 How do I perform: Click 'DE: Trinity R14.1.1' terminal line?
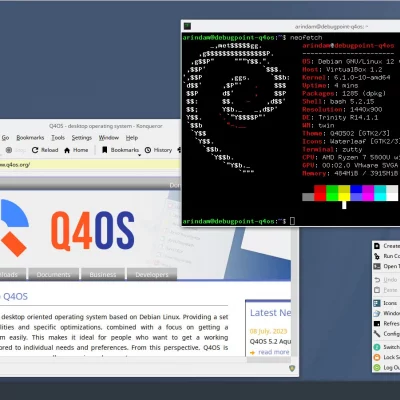pos(340,118)
